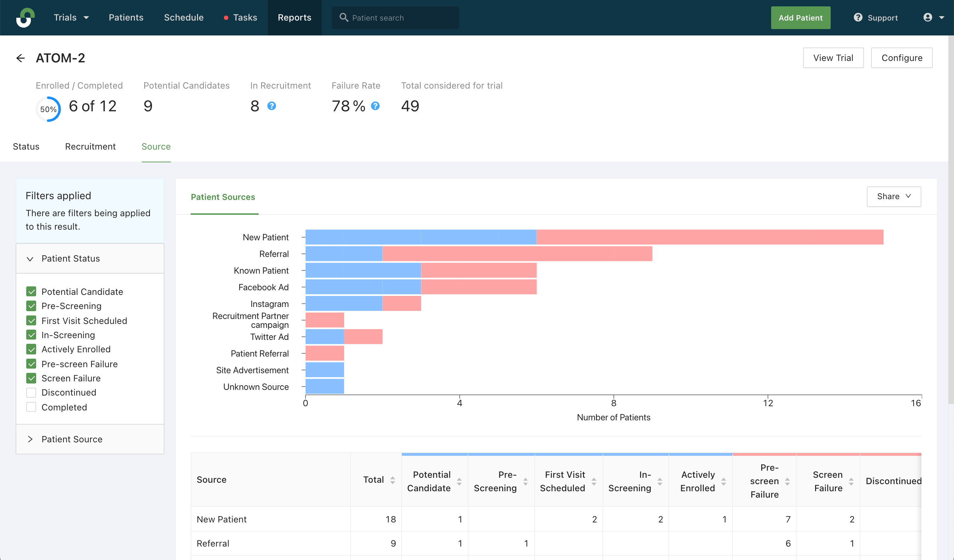Sort table by First Visit Scheduled column
Viewport: 954px width, 560px height.
594,481
